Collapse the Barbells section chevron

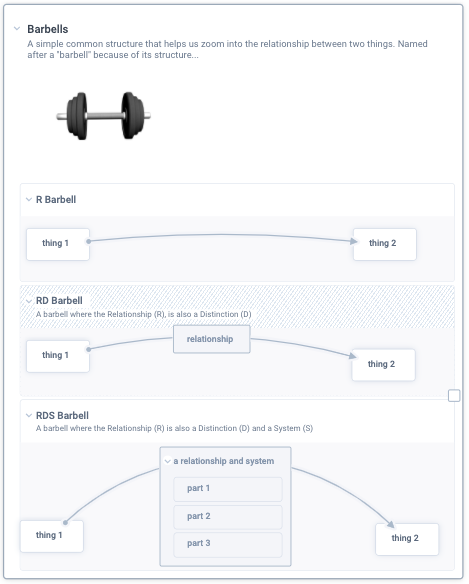pos(17,28)
